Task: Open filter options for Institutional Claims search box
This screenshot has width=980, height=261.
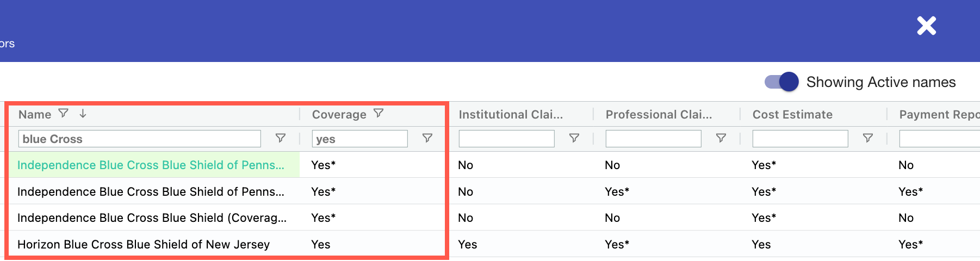Action: (x=574, y=138)
